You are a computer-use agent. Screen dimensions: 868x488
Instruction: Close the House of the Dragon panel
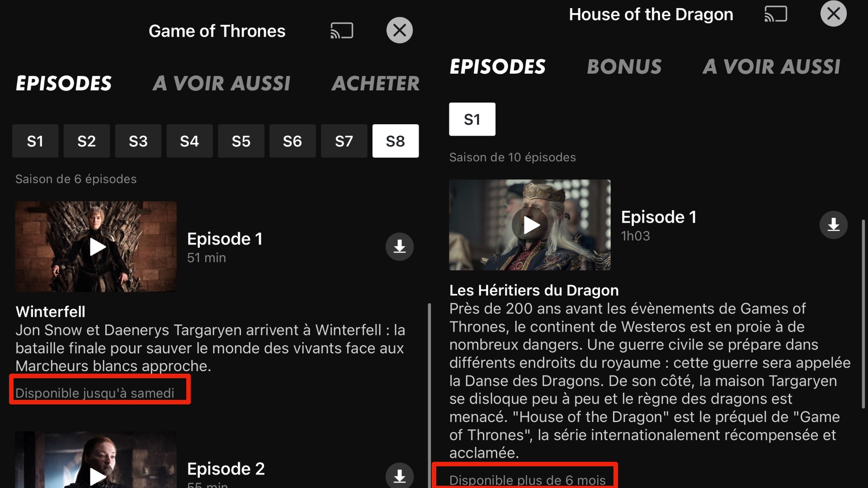point(834,14)
